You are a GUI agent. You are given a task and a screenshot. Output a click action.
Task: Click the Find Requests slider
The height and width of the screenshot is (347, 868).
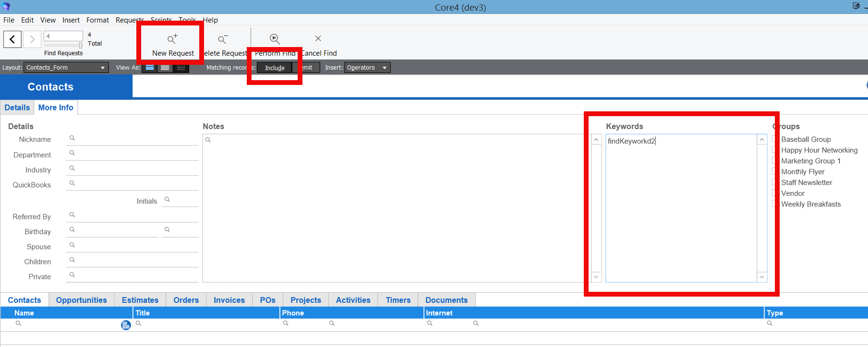pos(63,46)
